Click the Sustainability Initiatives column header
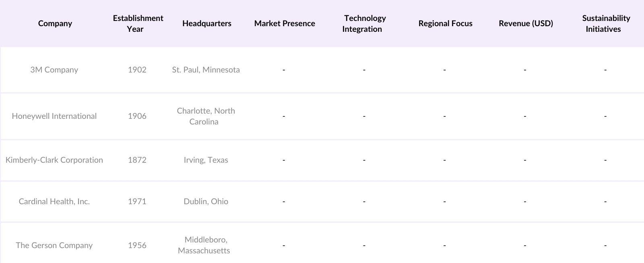The image size is (644, 263). (605, 23)
